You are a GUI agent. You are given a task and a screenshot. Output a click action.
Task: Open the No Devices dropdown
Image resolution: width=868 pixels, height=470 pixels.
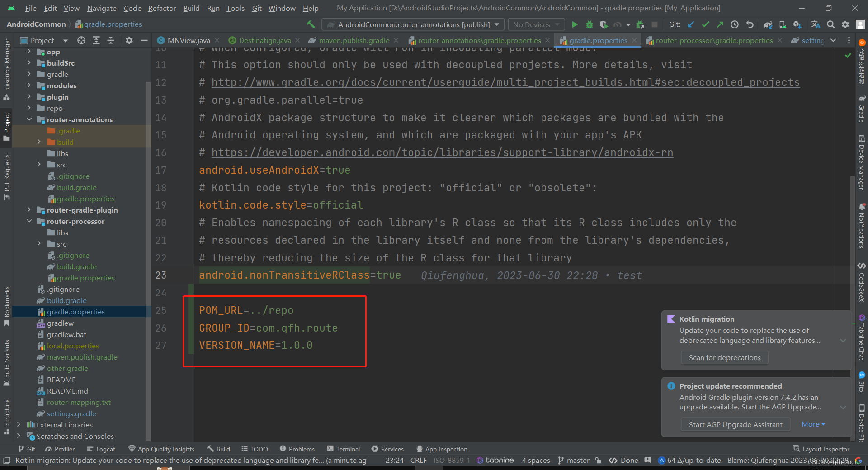click(x=537, y=24)
